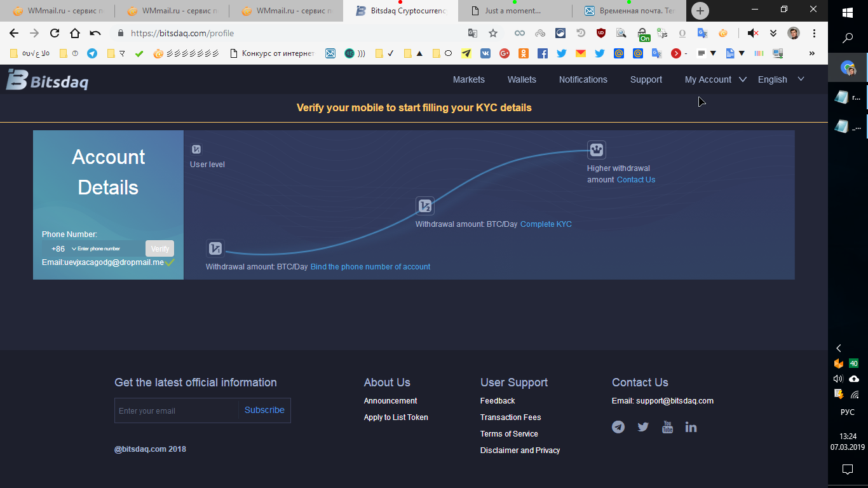This screenshot has width=868, height=488.
Task: Open the +86 country code dropdown
Action: [x=64, y=248]
